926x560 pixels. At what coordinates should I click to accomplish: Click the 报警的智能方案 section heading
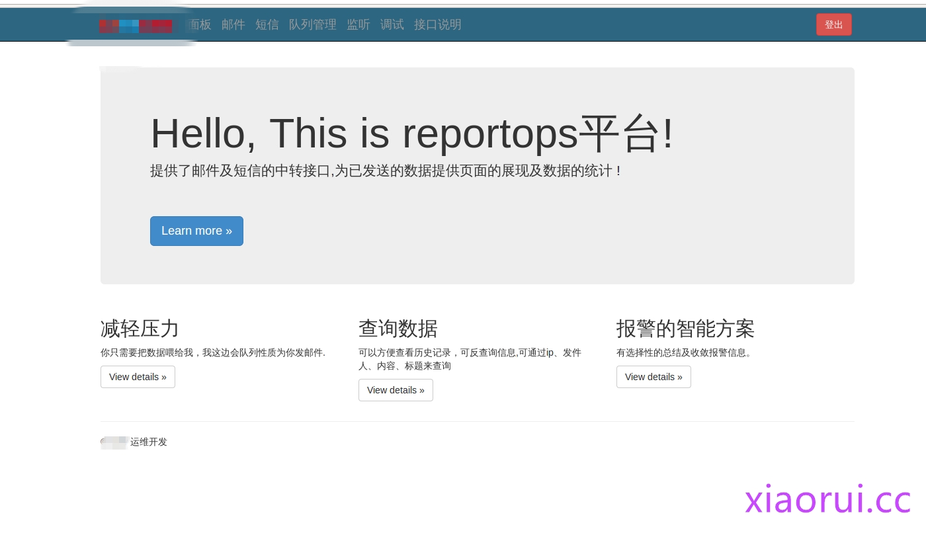click(685, 329)
